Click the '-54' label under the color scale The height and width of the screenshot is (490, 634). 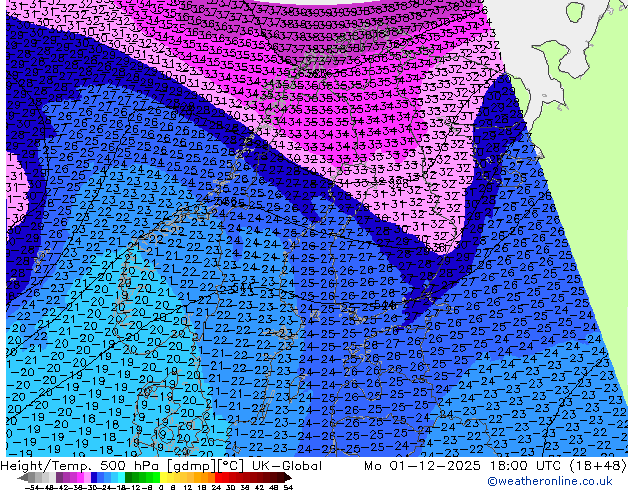point(32,487)
